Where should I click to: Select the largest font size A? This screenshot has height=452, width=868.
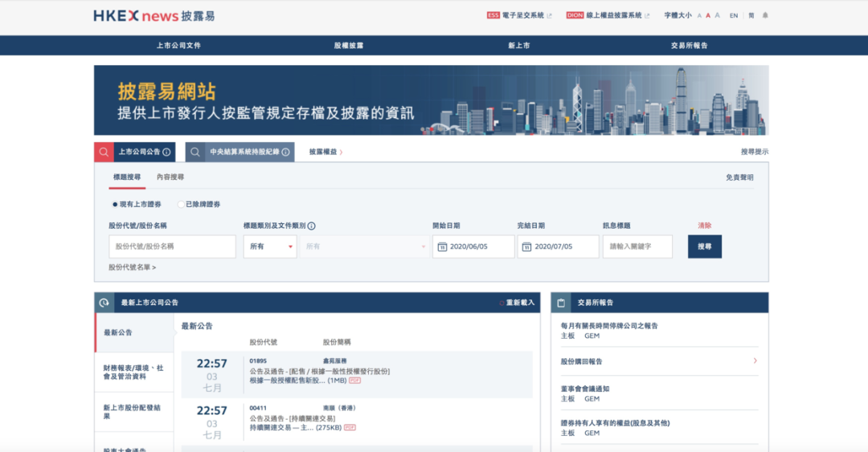point(718,15)
